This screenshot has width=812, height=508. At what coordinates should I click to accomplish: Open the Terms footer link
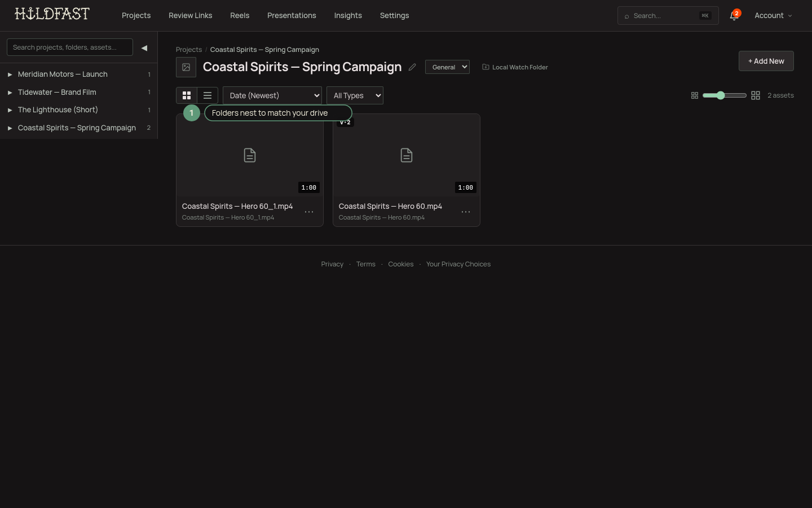[365, 264]
